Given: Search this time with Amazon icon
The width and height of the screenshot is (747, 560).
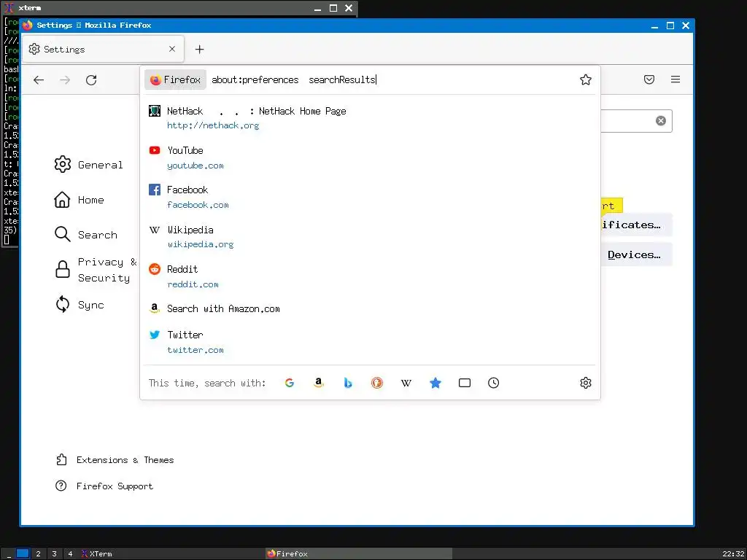Looking at the screenshot, I should tap(319, 383).
